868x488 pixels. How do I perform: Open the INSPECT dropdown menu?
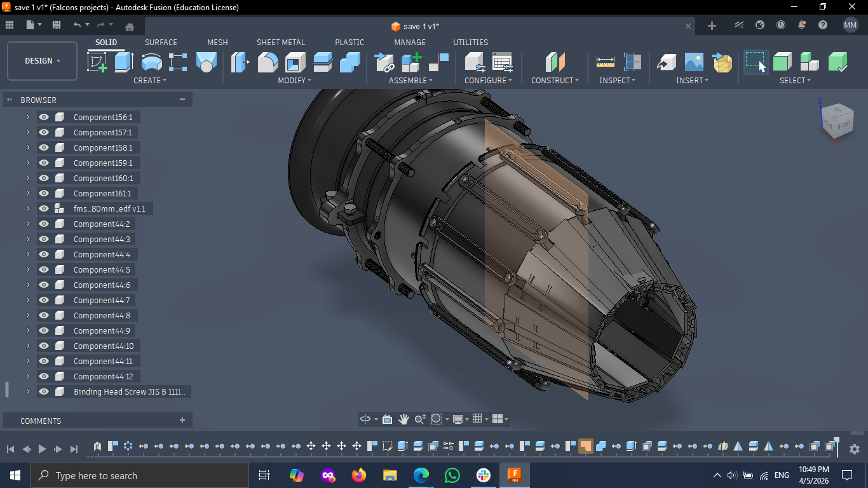point(617,81)
